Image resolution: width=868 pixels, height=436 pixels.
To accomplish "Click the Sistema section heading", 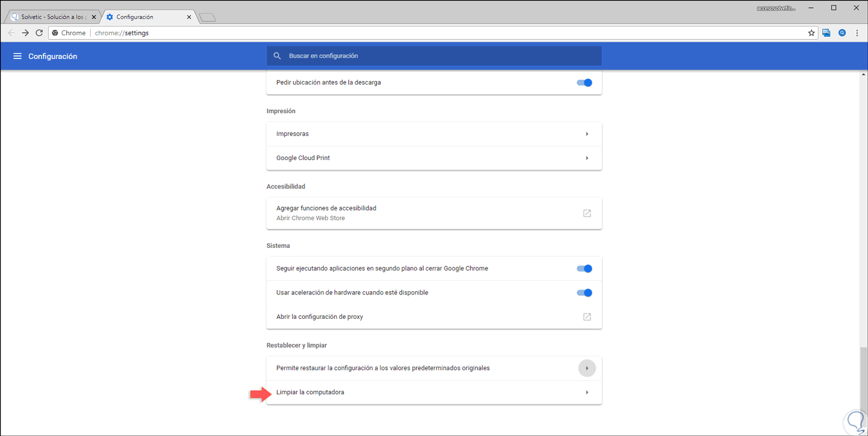I will (278, 246).
